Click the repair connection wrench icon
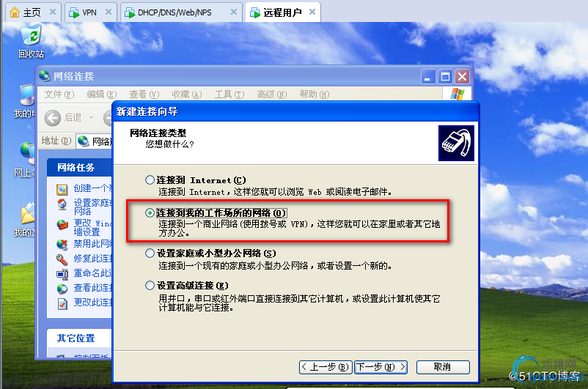The height and width of the screenshot is (389, 588). [62, 259]
